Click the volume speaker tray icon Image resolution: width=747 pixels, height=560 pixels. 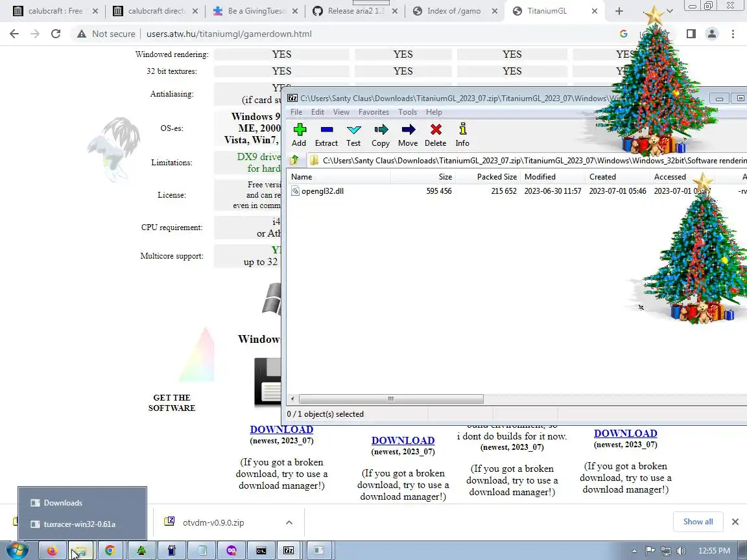pos(681,551)
